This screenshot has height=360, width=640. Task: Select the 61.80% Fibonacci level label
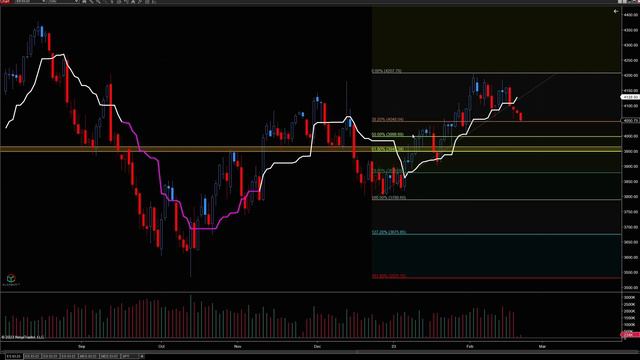pos(387,149)
